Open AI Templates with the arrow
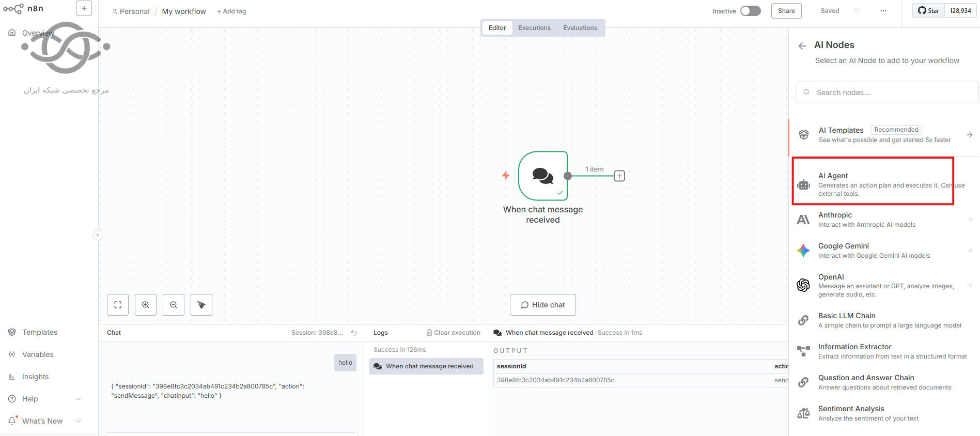Viewport: 980px width, 436px height. click(x=970, y=135)
